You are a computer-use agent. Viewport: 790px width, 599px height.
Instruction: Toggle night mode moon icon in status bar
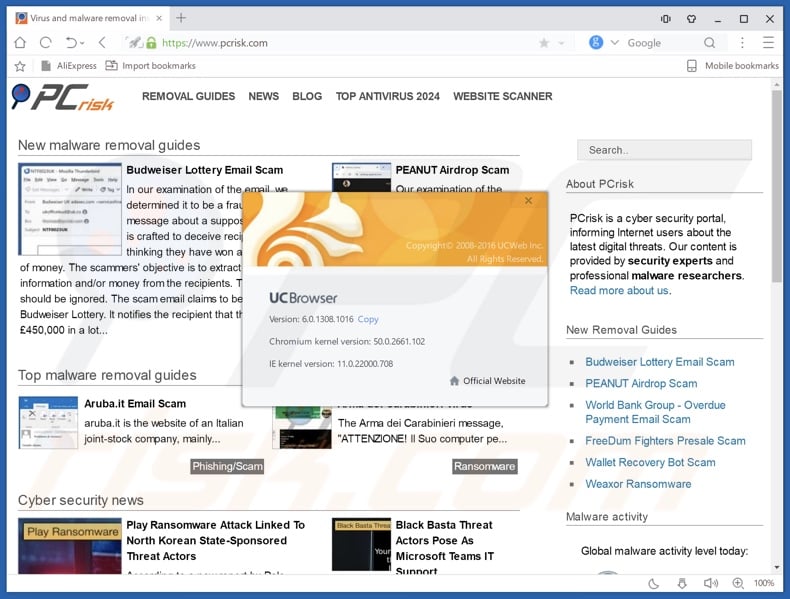(x=653, y=583)
